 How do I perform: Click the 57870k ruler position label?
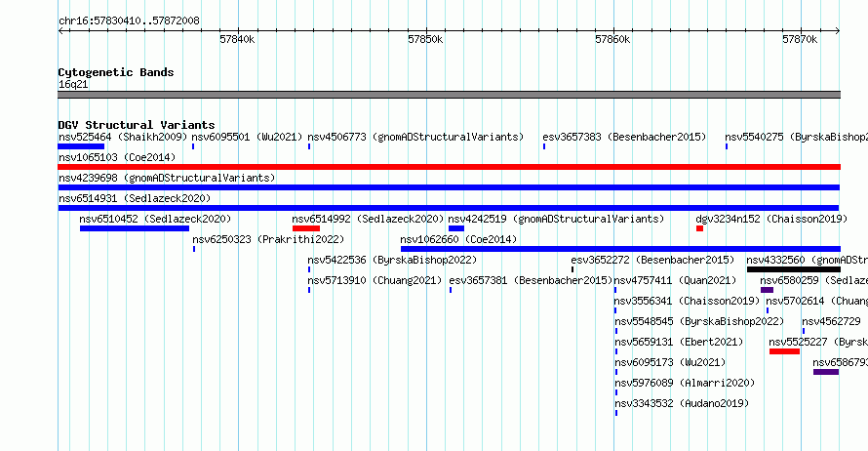coord(800,39)
